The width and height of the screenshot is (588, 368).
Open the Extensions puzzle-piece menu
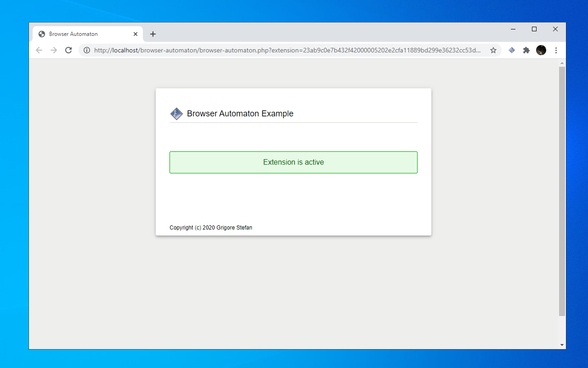point(526,50)
